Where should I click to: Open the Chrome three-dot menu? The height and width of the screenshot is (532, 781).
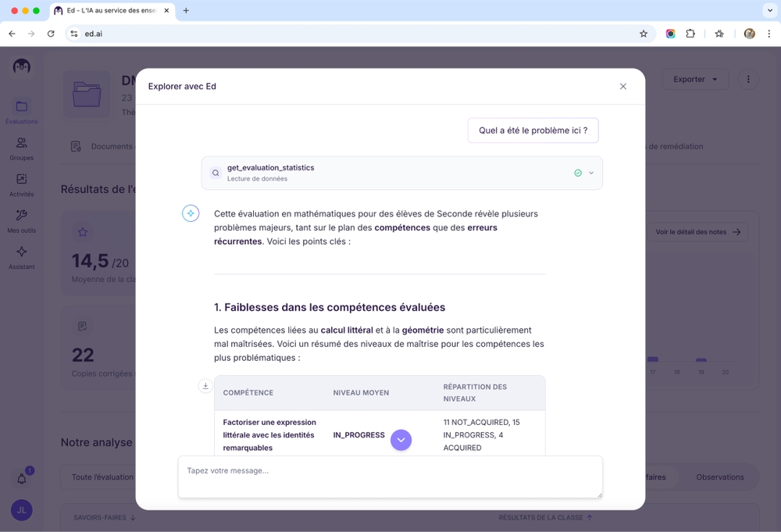point(769,34)
